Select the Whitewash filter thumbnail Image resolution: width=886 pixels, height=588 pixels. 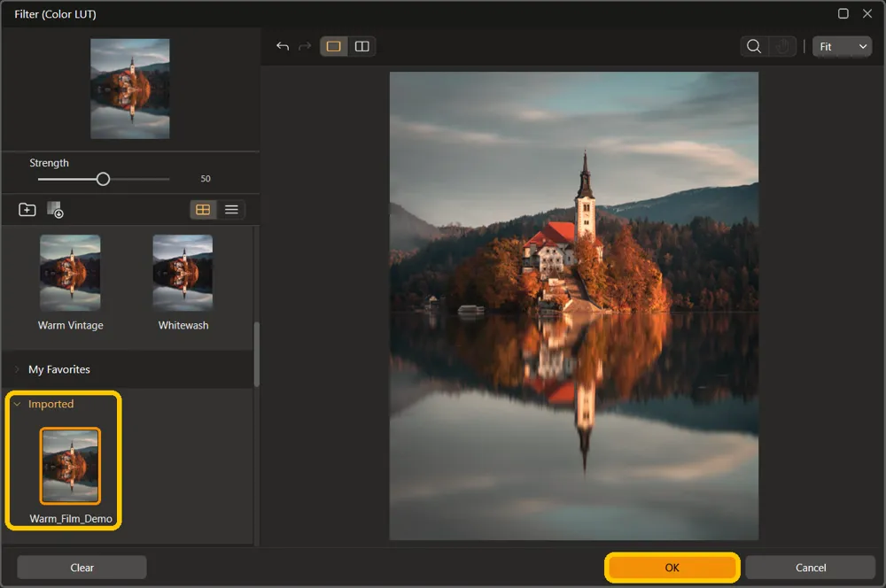[x=183, y=273]
